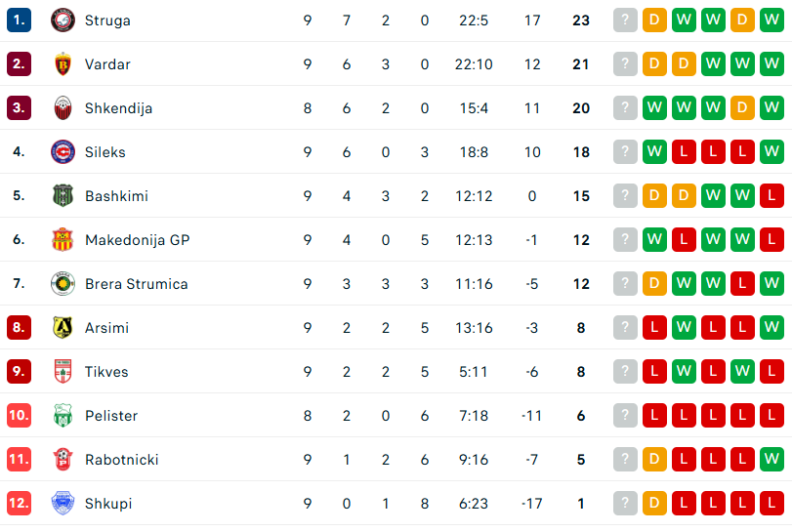Viewport: 792px width, 532px height.
Task: Click the Struga club crest icon
Action: pos(63,20)
